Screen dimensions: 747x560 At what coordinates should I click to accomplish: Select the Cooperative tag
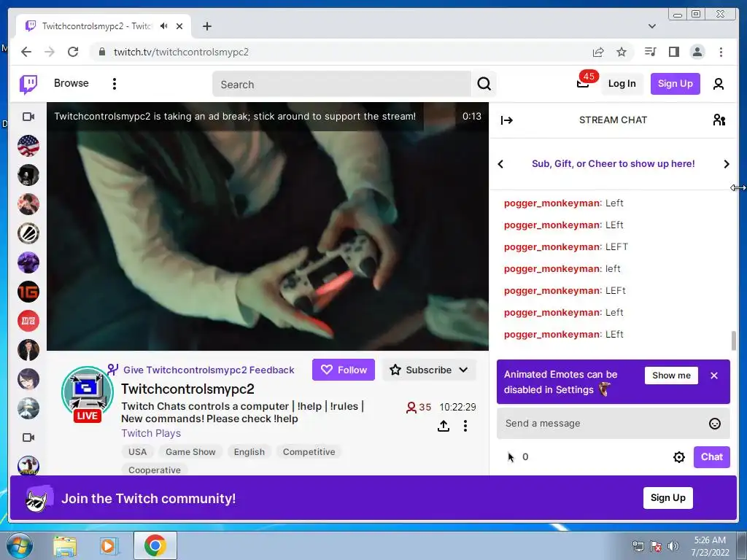tap(155, 470)
